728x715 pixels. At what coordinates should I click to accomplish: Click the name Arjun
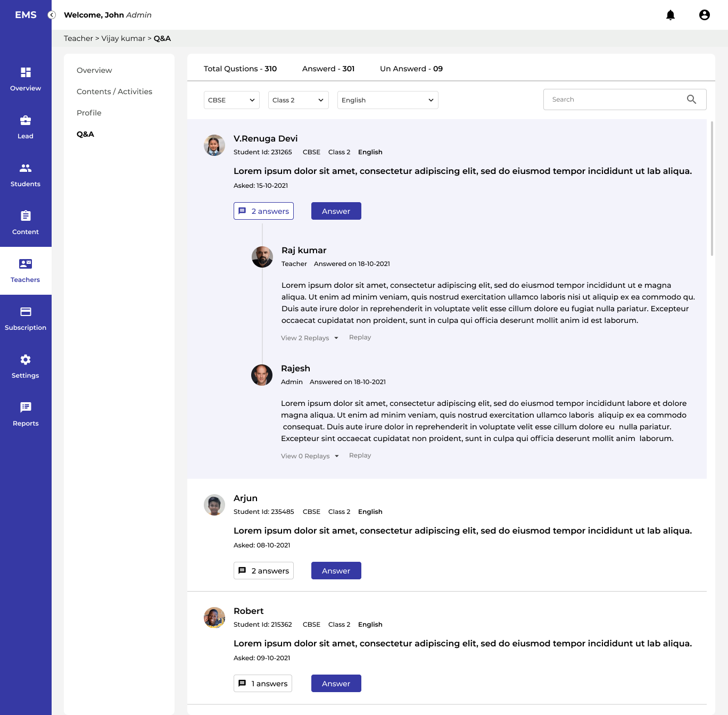245,498
